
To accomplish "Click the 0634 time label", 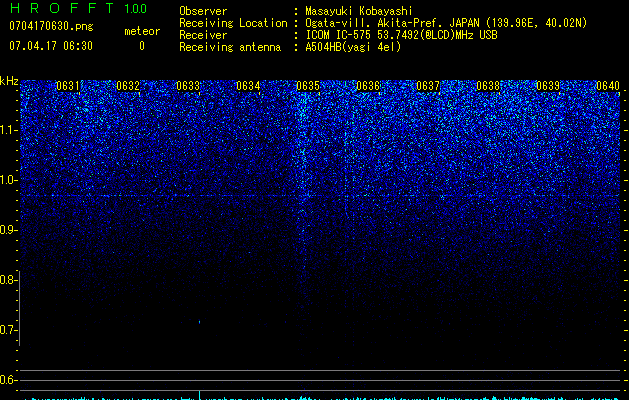I will 248,86.
